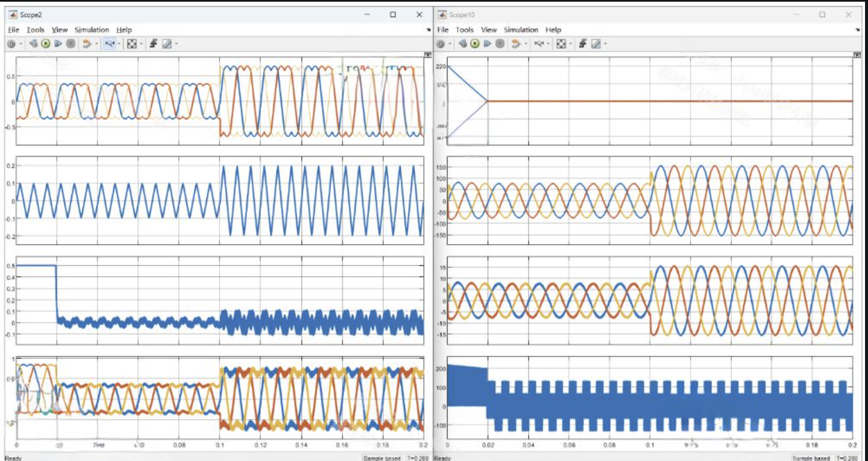The width and height of the screenshot is (868, 461).
Task: Click the Run button in Scope2 toolbar
Action: coord(46,44)
